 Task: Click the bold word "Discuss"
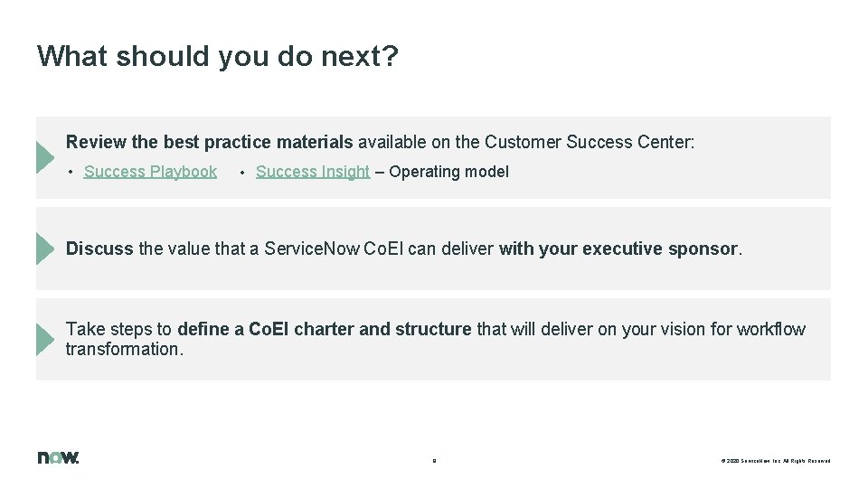point(99,249)
